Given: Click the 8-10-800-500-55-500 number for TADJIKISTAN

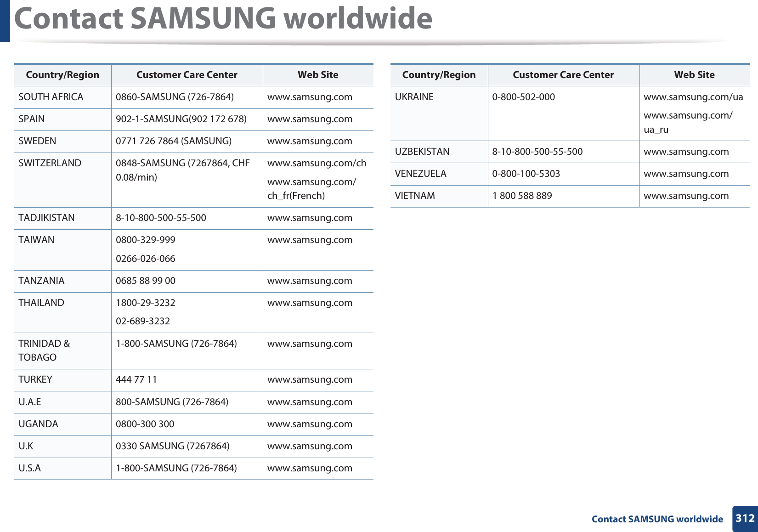Looking at the screenshot, I should pos(161,218).
